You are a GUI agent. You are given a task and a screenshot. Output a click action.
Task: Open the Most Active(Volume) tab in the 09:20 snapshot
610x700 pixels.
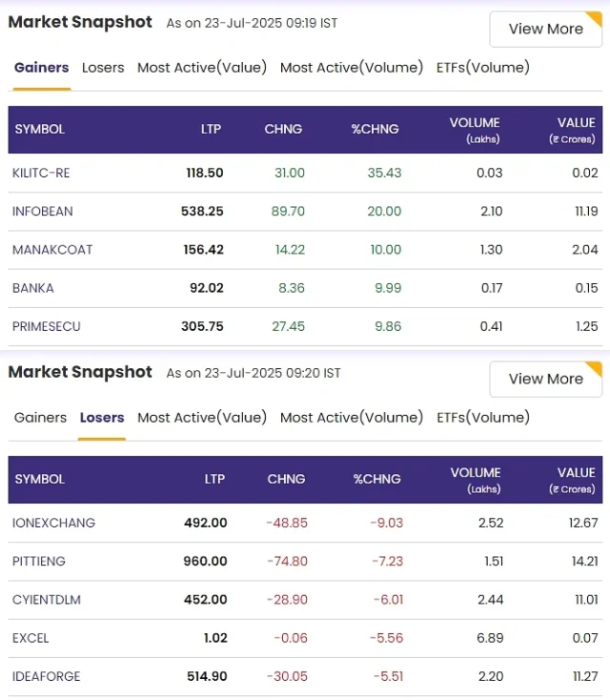point(352,418)
